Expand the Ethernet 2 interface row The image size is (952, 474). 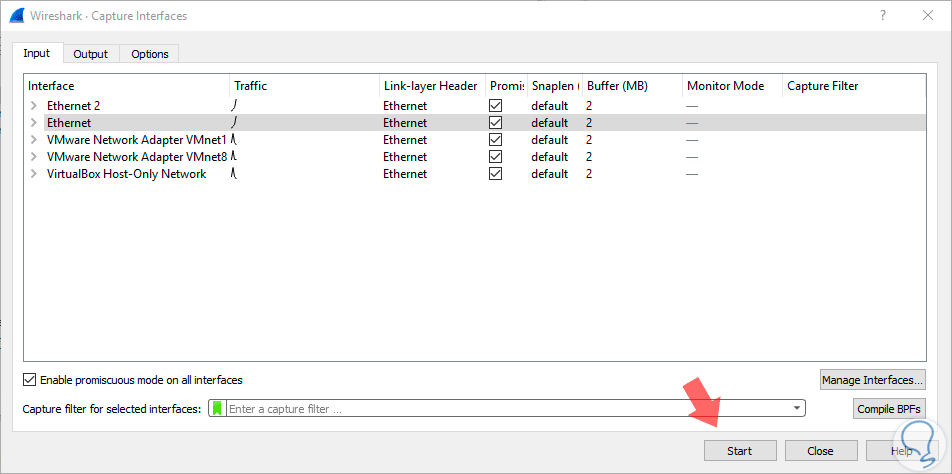(33, 105)
